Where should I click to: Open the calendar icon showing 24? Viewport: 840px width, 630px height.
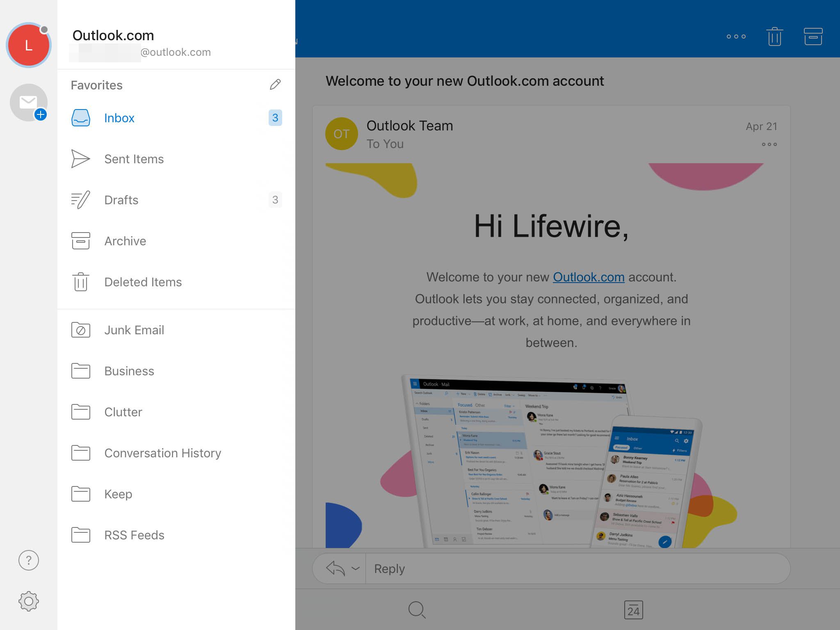pos(633,610)
